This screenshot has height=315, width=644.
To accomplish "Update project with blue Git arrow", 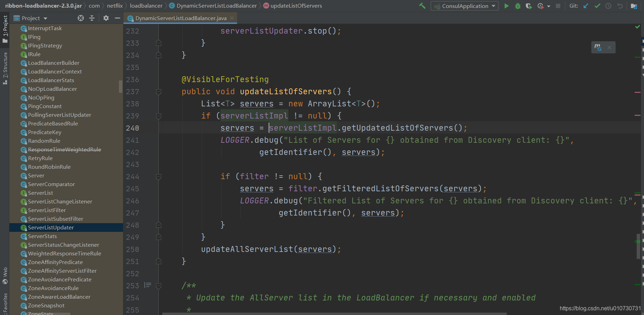I will coord(586,6).
